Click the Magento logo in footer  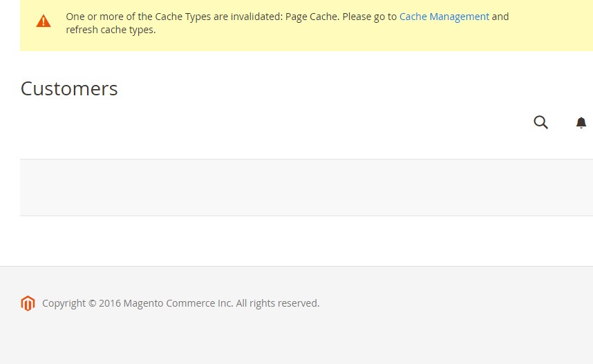coord(28,303)
